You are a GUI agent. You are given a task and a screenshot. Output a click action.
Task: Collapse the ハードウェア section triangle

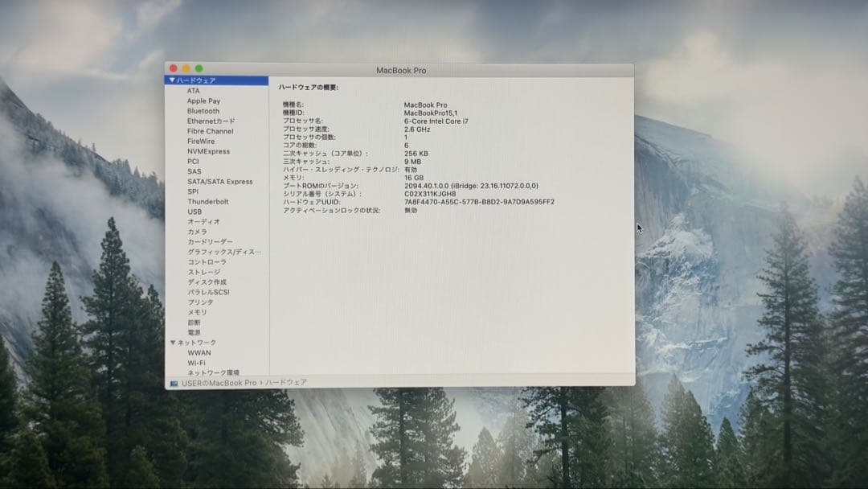(173, 80)
